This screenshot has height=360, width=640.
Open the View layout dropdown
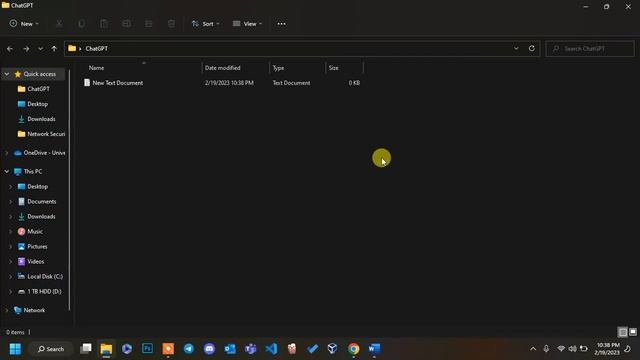click(247, 24)
